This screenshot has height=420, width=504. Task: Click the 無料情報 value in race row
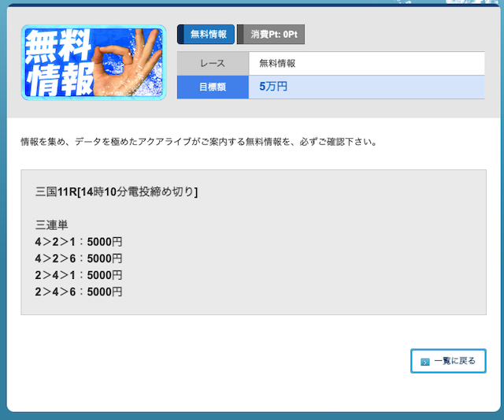pos(277,63)
